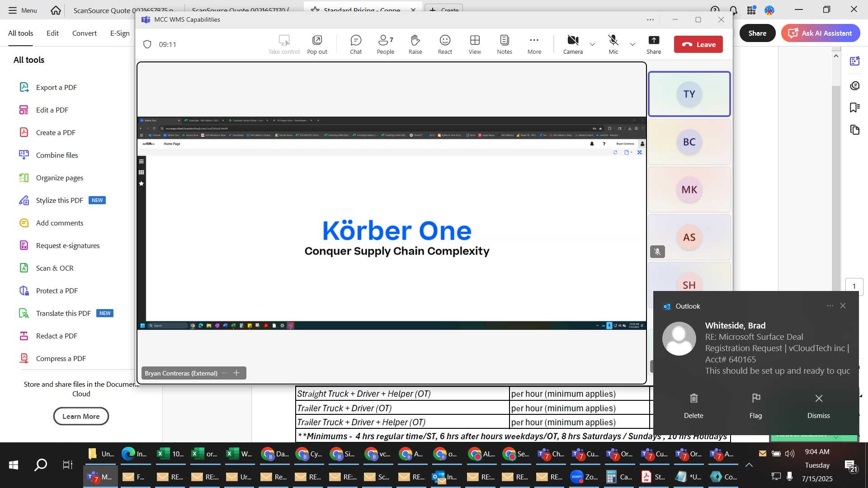Open meeting Notes
Viewport: 868px width, 488px height.
(x=505, y=44)
